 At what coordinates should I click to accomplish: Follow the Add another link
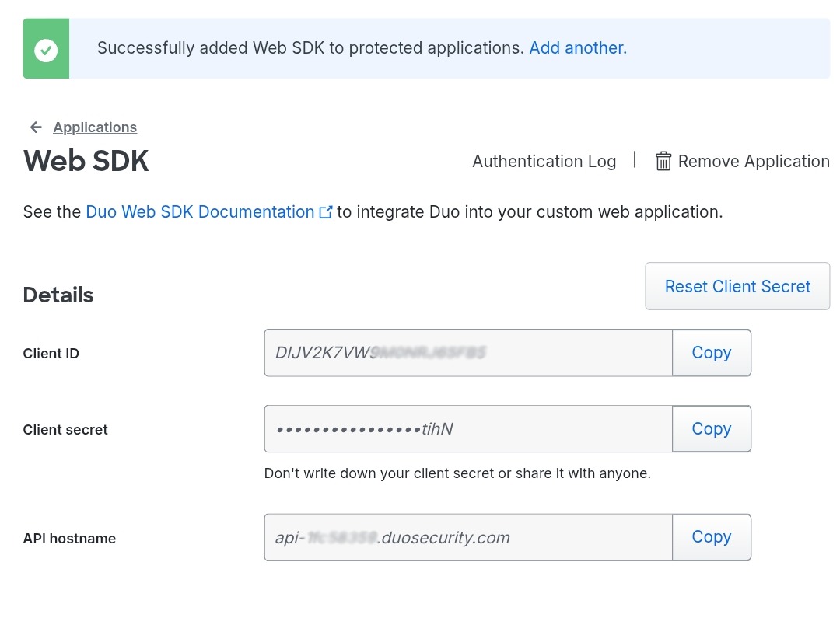[x=577, y=48]
